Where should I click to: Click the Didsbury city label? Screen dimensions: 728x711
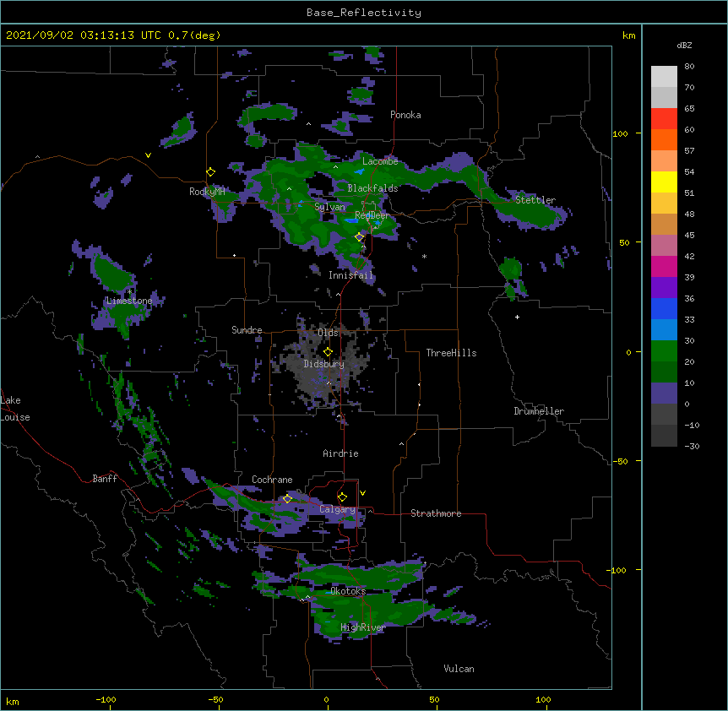(324, 364)
